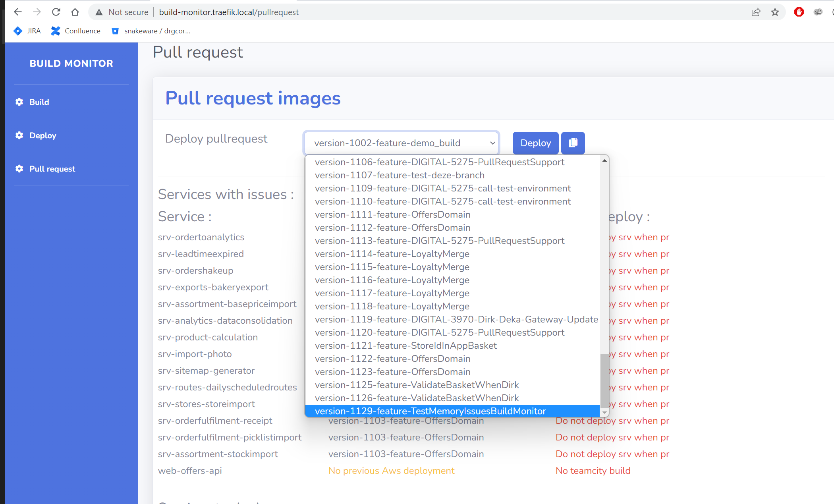The image size is (834, 504).
Task: Select version-1113-feature-DIGITAL-5275-PullRequestSupport option
Action: coord(452,241)
